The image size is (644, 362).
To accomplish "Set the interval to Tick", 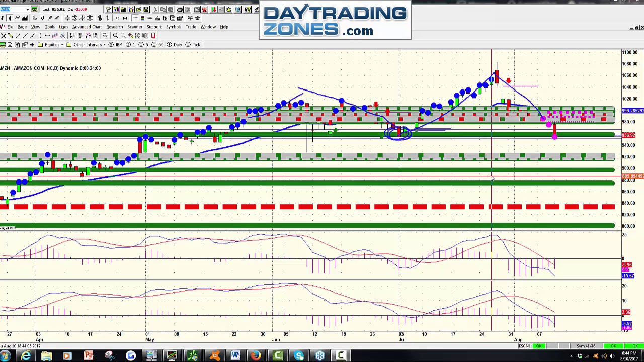I will tap(193, 45).
